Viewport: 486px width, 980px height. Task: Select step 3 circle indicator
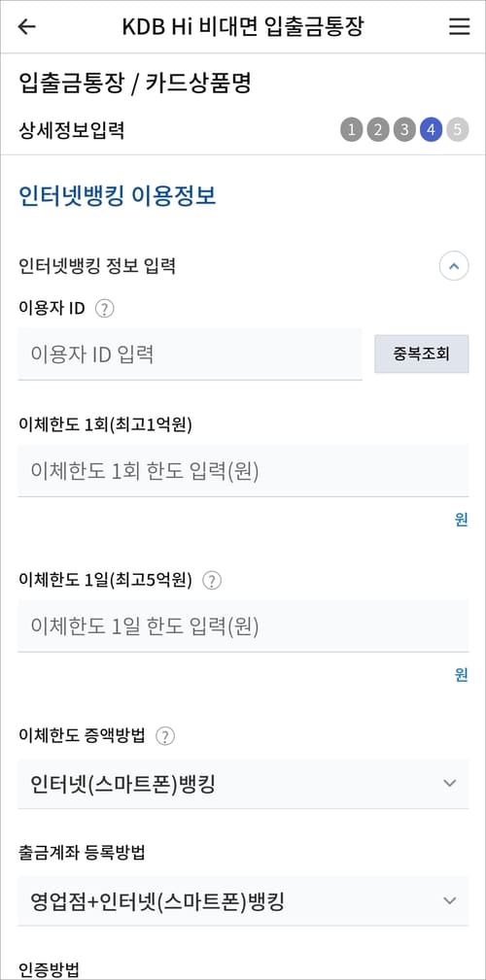tap(404, 130)
